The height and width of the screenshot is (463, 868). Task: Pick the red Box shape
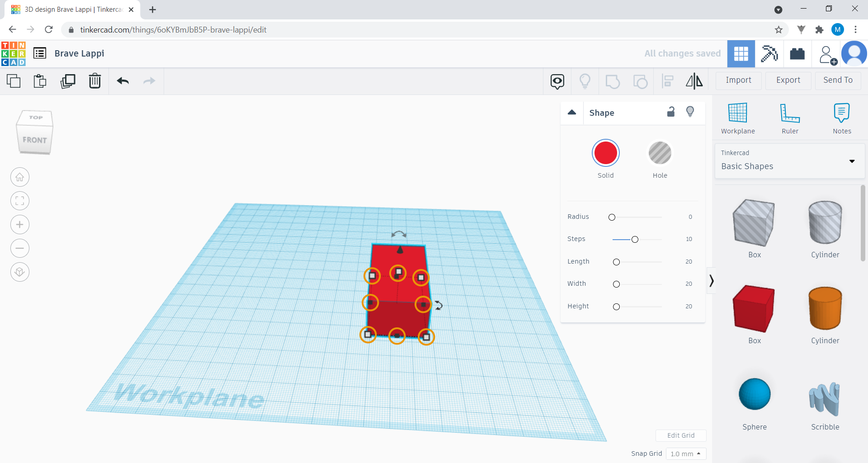click(x=754, y=309)
